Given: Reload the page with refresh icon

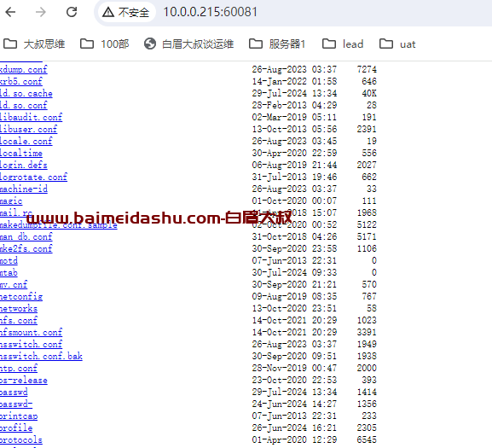Looking at the screenshot, I should (72, 12).
